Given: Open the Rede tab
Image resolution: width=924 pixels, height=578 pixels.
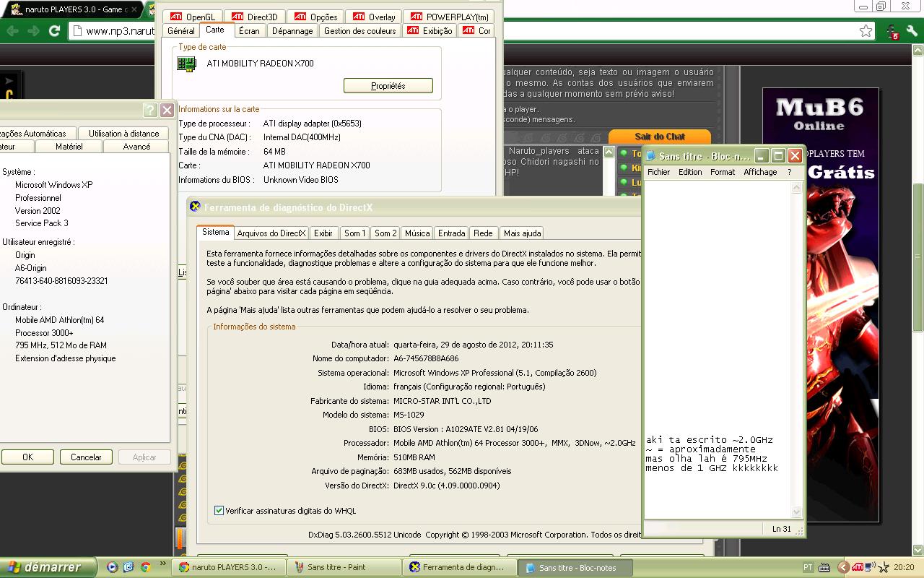Looking at the screenshot, I should (x=483, y=233).
